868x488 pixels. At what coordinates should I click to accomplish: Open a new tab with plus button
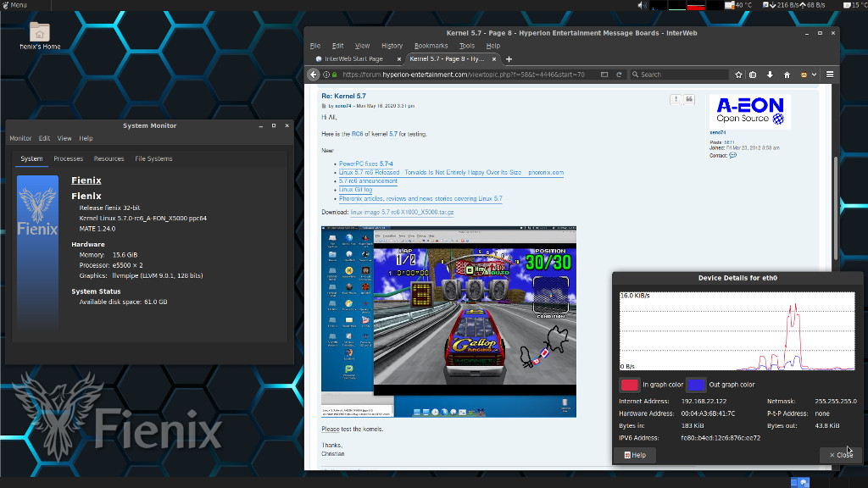509,59
